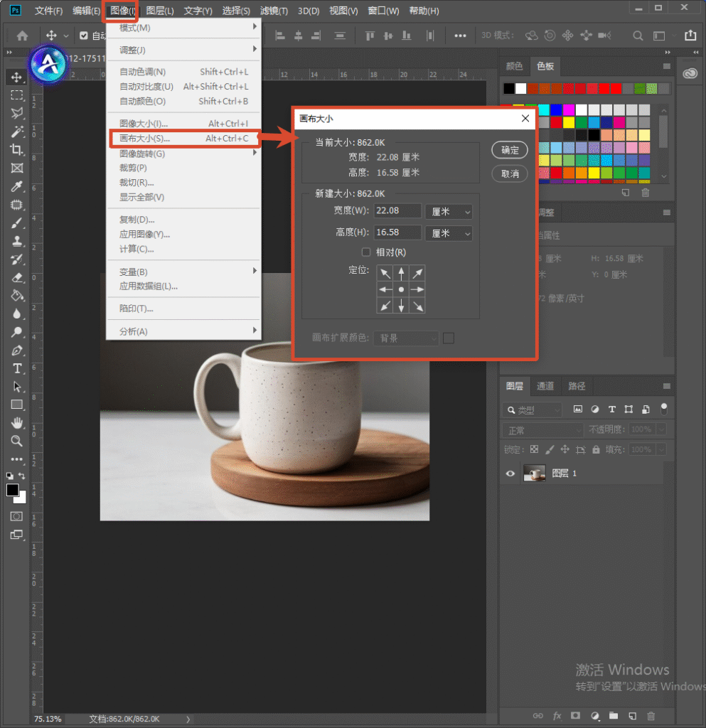Switch to the Channels tab
The width and height of the screenshot is (706, 728).
coord(545,386)
